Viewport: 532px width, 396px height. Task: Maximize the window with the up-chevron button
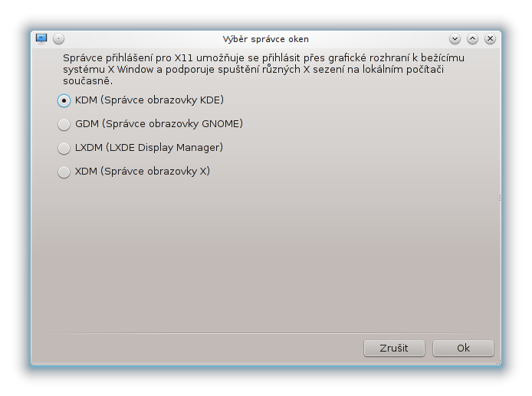coord(473,39)
